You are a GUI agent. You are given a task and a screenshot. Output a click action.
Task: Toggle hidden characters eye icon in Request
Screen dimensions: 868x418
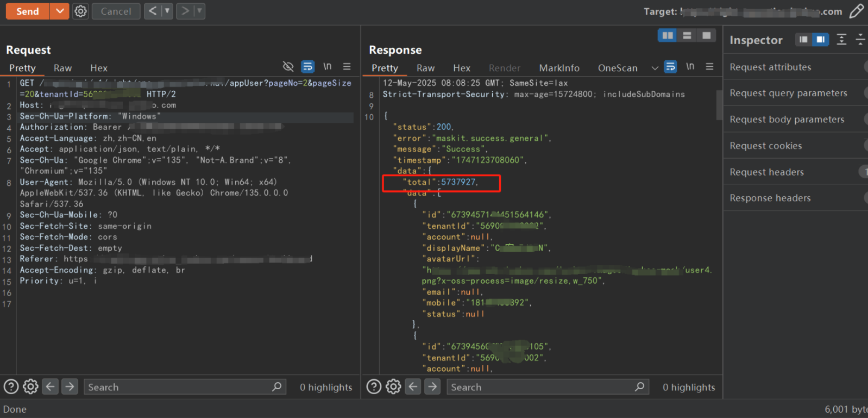[288, 66]
